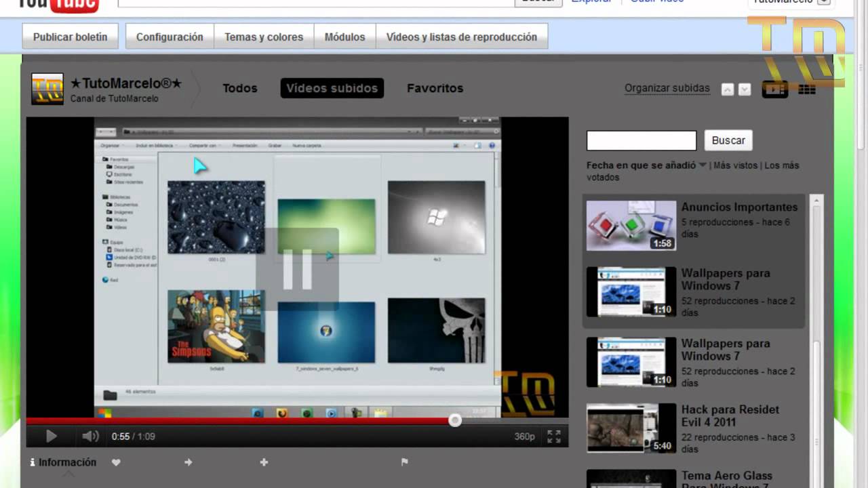This screenshot has width=868, height=488.
Task: Click the video progress bar scrubber handle
Action: 455,420
